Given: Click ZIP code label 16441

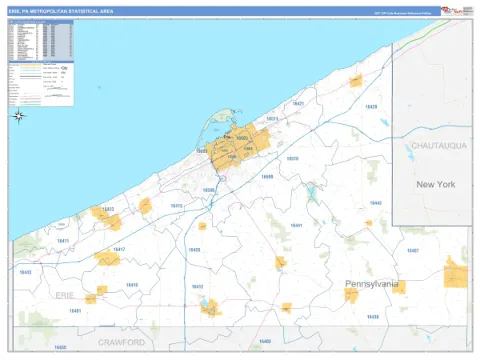Looking at the screenshot, I should pyautogui.click(x=296, y=226).
